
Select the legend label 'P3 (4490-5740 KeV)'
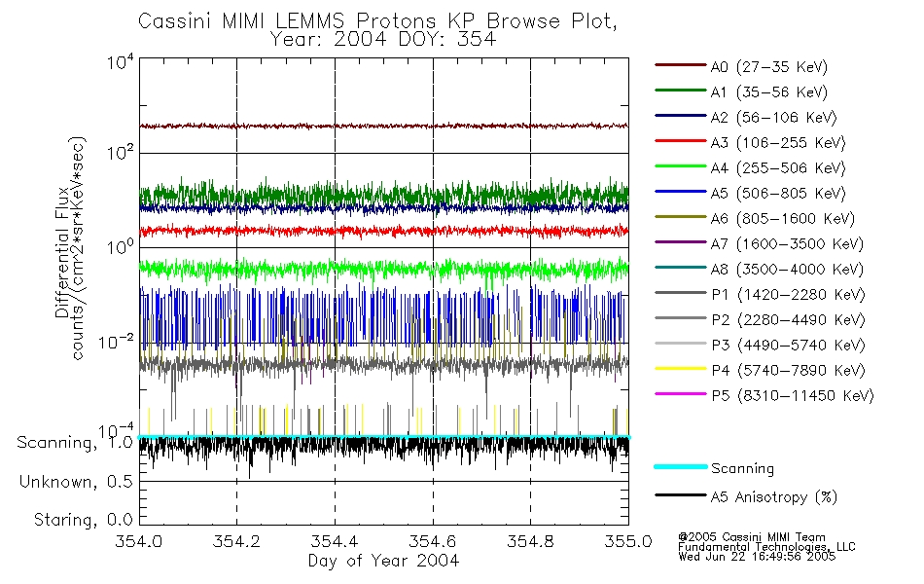point(788,346)
